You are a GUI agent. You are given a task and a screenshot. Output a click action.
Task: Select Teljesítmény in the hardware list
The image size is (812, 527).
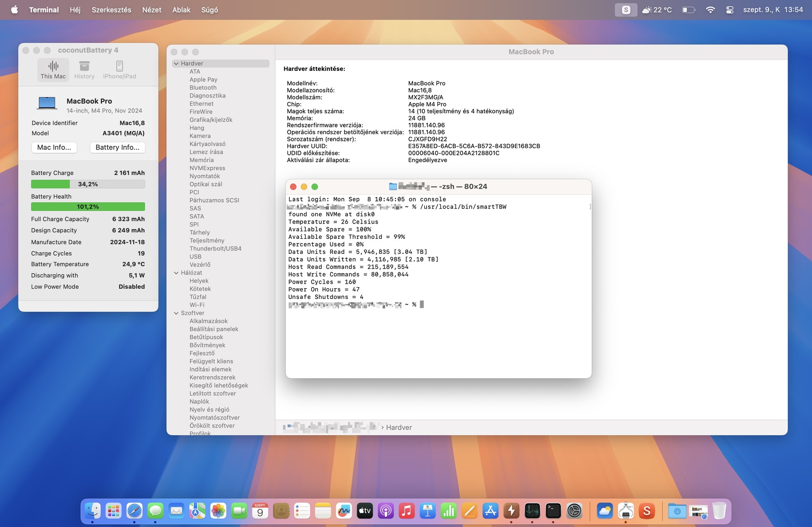point(207,241)
